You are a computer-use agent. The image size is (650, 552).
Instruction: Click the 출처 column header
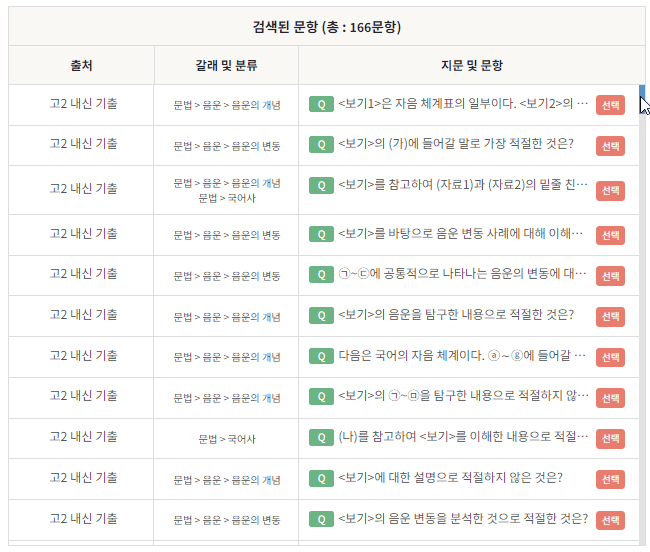(81, 65)
